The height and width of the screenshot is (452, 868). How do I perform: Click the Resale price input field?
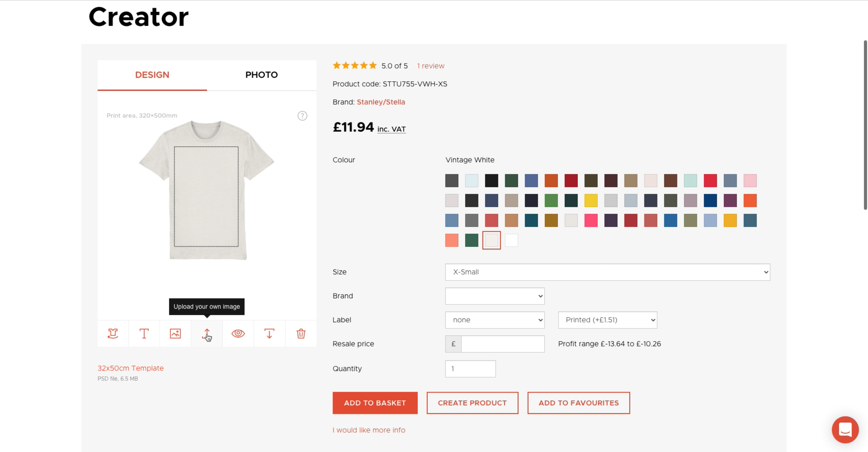[502, 344]
